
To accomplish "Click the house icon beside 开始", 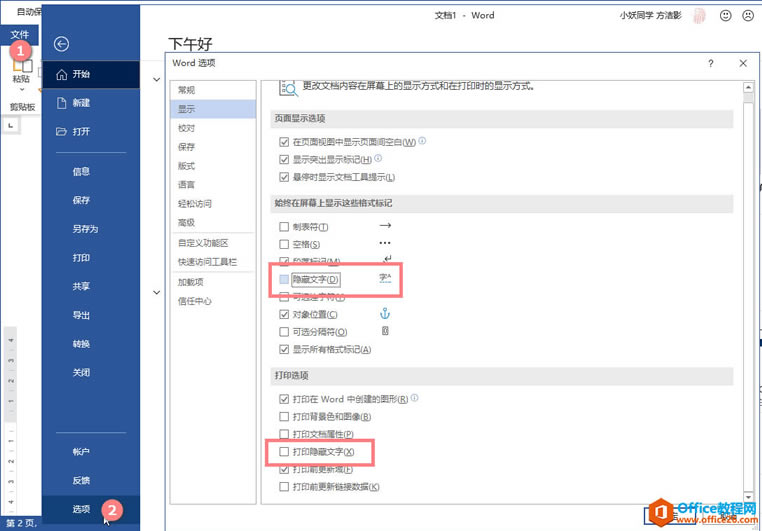I will tap(62, 74).
